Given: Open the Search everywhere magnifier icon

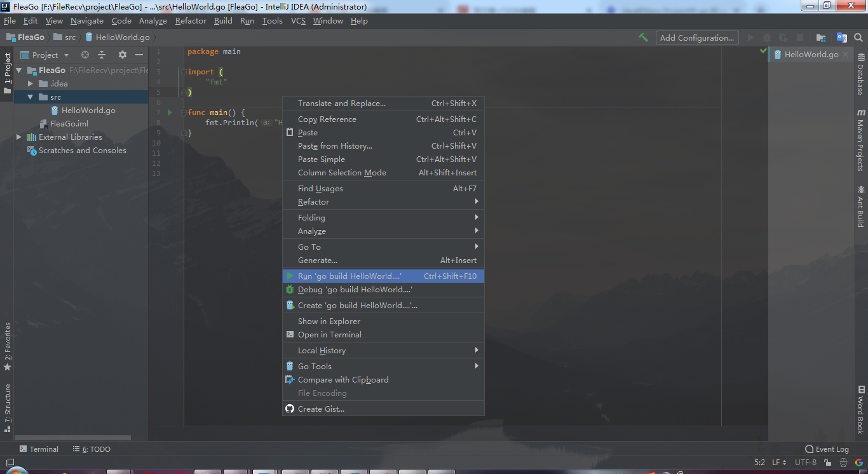Looking at the screenshot, I should [x=858, y=37].
